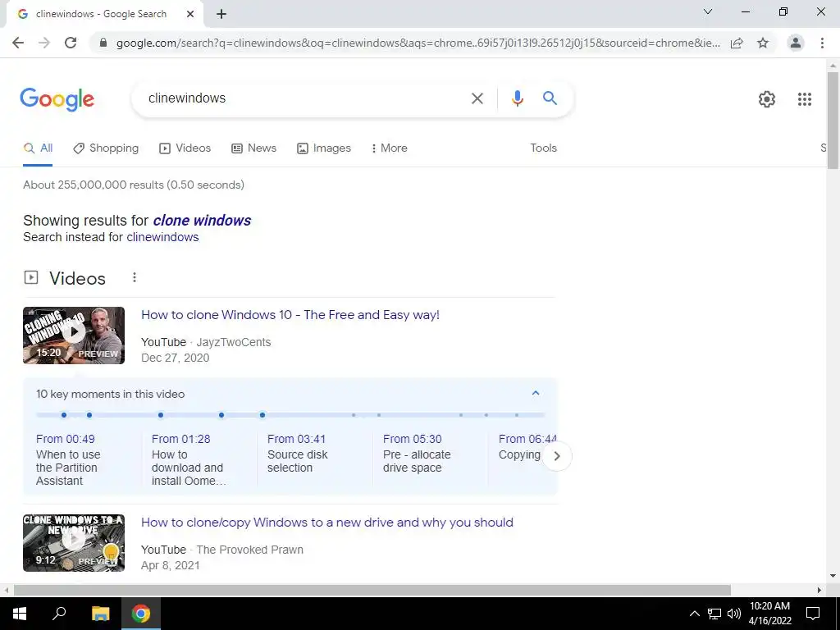Open File Explorer from the taskbar
840x630 pixels.
tap(100, 614)
